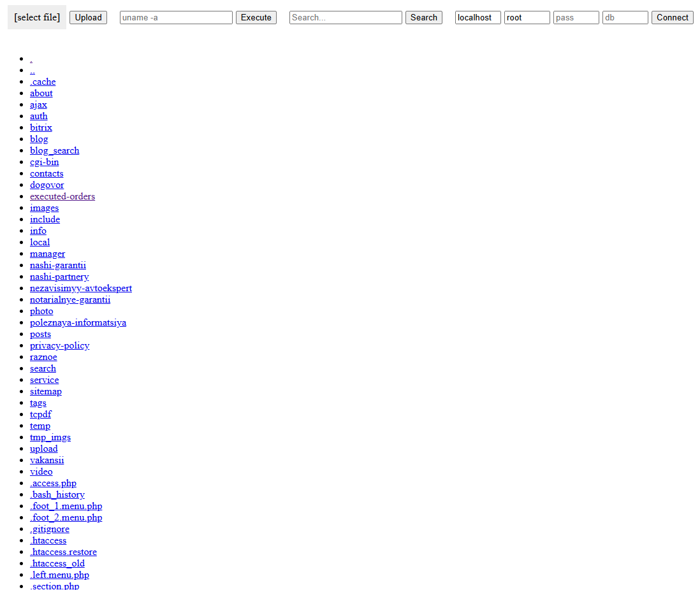This screenshot has height=590, width=700.
Task: Open the .htaccess file link
Action: [x=48, y=540]
